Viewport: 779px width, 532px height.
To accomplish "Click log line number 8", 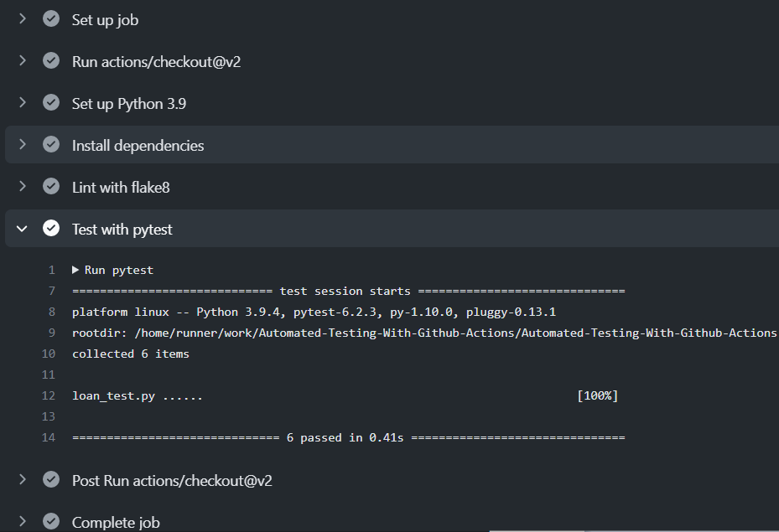I will pos(51,312).
